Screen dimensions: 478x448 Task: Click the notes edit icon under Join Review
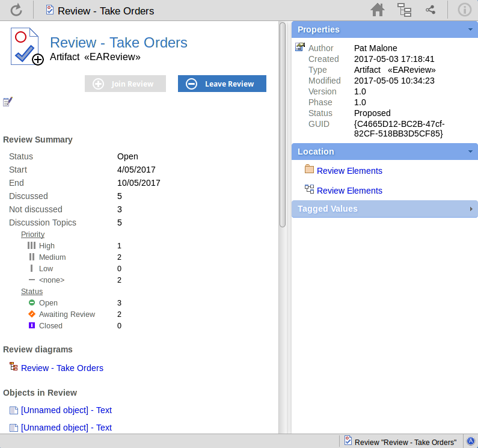coord(8,102)
